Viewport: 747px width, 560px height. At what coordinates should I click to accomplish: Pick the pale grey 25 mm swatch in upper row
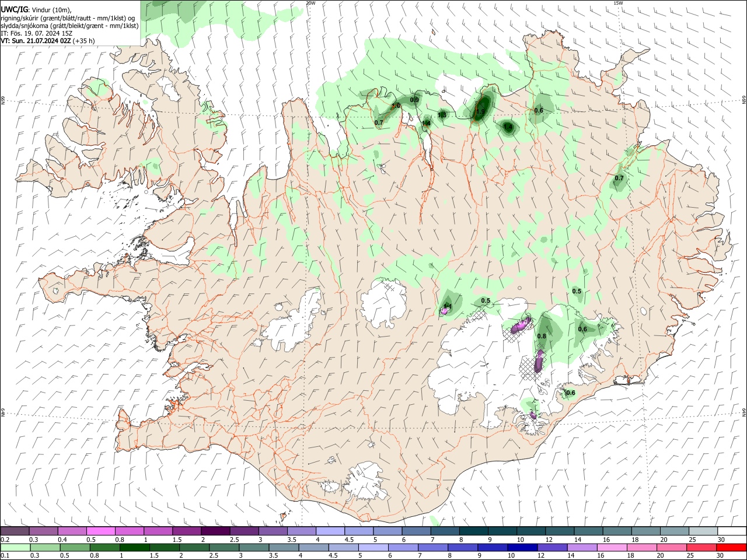(x=703, y=531)
